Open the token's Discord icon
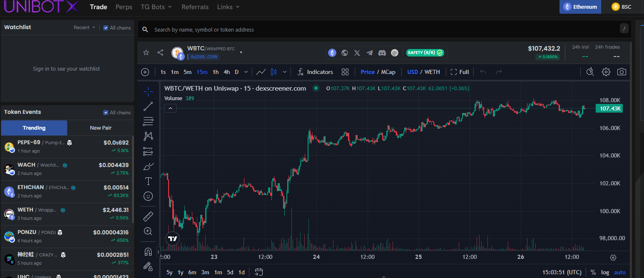Viewport: 644px width, 278px height. click(x=382, y=53)
